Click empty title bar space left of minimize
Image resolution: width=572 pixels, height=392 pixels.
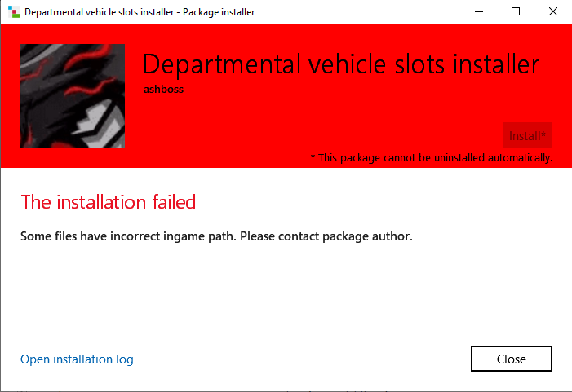click(367, 12)
